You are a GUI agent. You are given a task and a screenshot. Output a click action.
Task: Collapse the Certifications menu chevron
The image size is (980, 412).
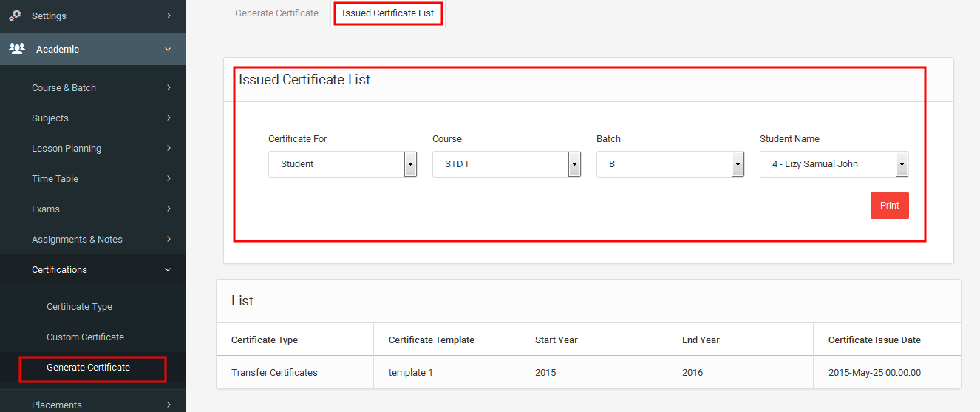pyautogui.click(x=168, y=270)
